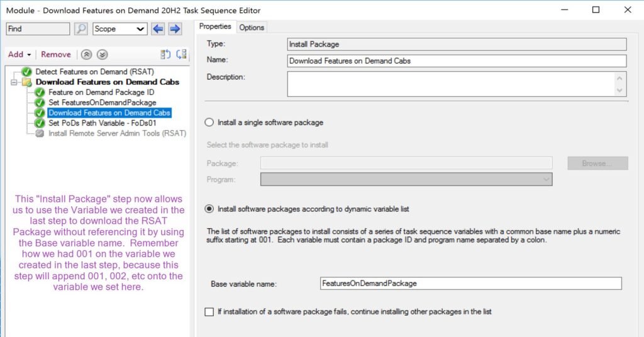The image size is (644, 337).
Task: Enable continue installing if a package fails
Action: pos(209,312)
